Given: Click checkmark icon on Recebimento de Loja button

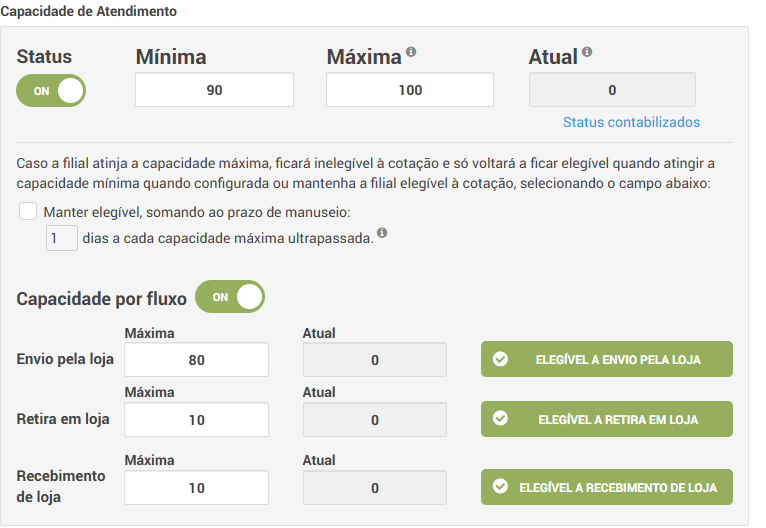Looking at the screenshot, I should click(501, 487).
